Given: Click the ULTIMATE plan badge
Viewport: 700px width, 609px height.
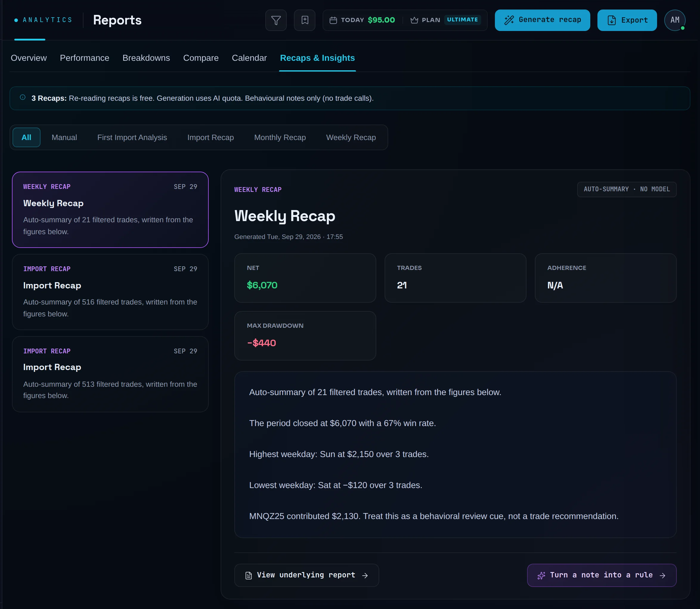Looking at the screenshot, I should (x=462, y=20).
